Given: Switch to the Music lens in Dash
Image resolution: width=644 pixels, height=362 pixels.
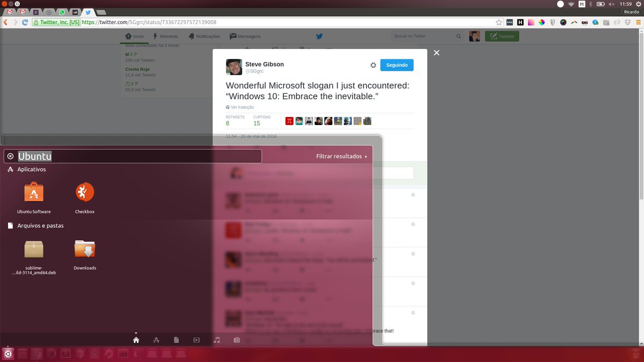Looking at the screenshot, I should 217,340.
